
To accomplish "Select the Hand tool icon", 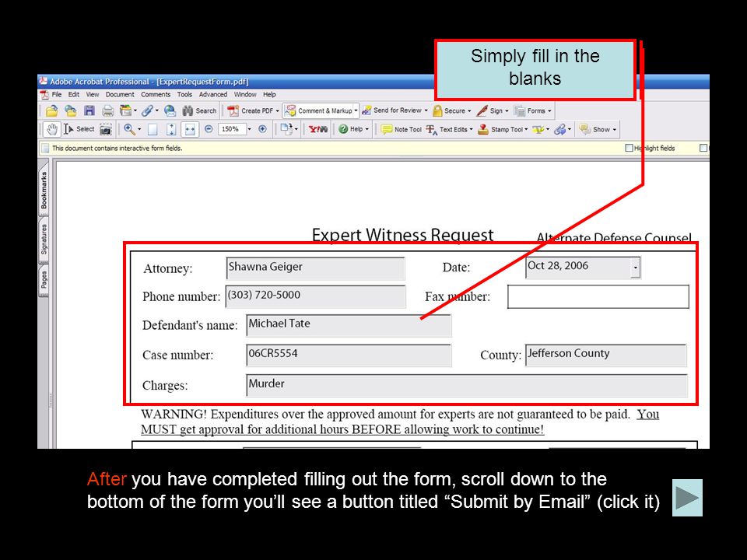I will pos(51,129).
